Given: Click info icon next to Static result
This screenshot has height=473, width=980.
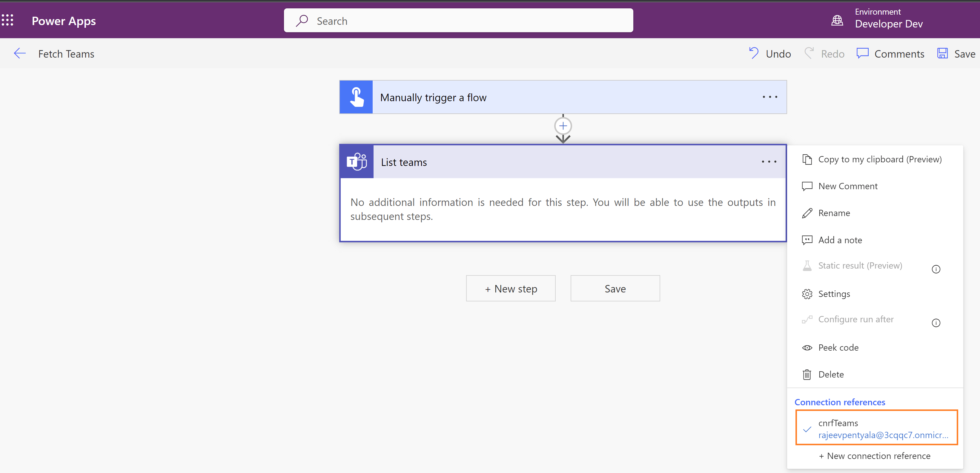Looking at the screenshot, I should 936,269.
